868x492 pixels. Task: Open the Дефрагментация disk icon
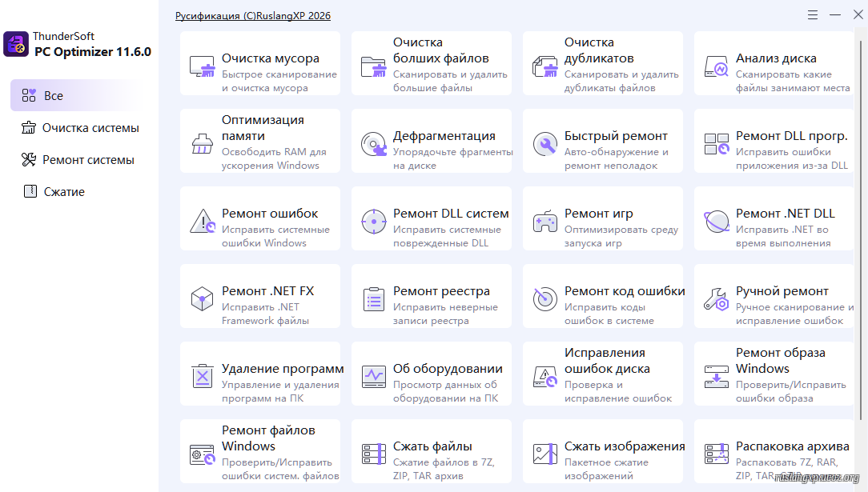(373, 144)
